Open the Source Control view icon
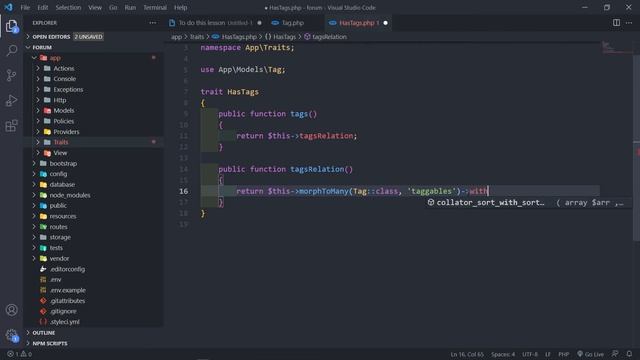640x360 pixels. point(12,76)
